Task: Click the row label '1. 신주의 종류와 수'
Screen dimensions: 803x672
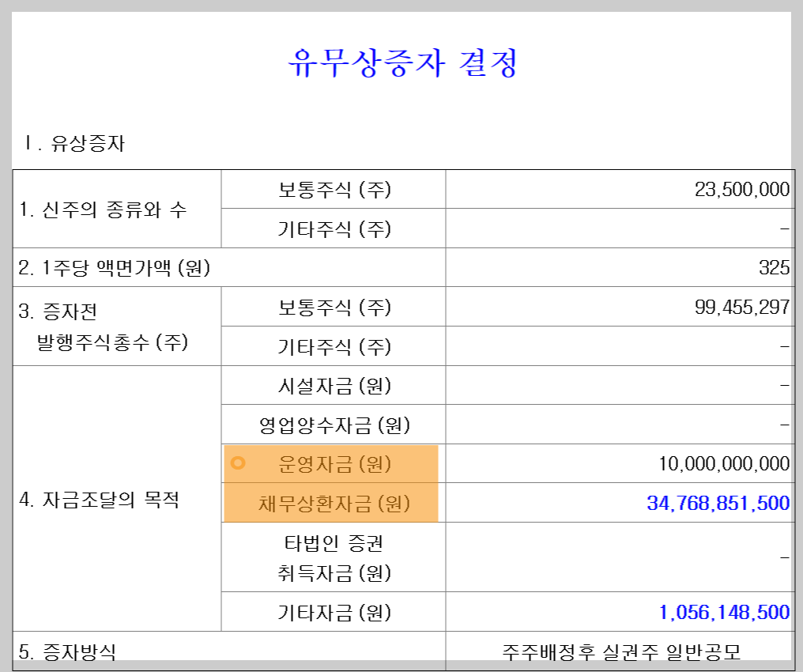Action: point(103,210)
